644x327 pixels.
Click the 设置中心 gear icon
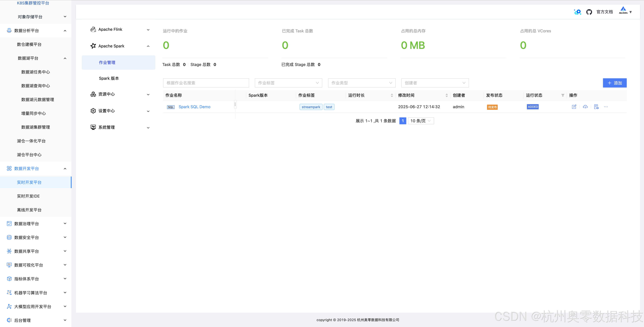click(93, 111)
